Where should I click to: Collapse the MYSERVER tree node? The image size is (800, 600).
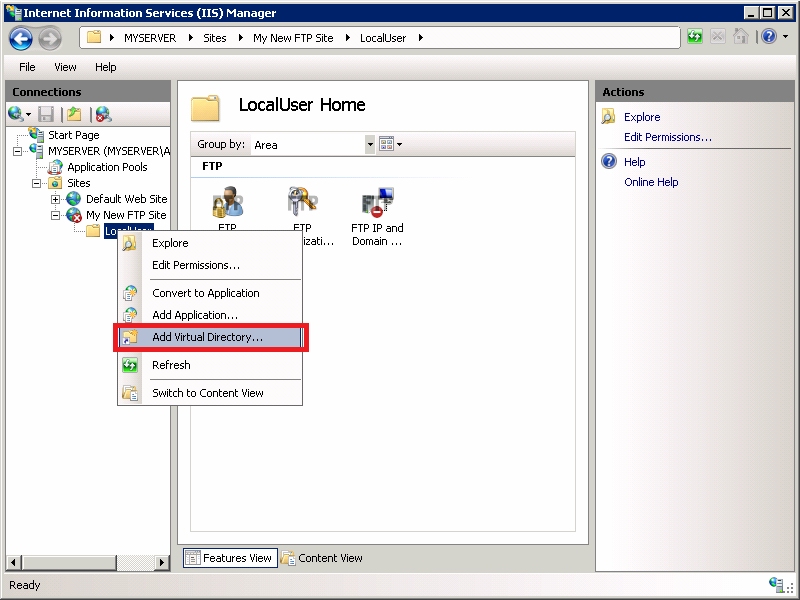pyautogui.click(x=18, y=152)
